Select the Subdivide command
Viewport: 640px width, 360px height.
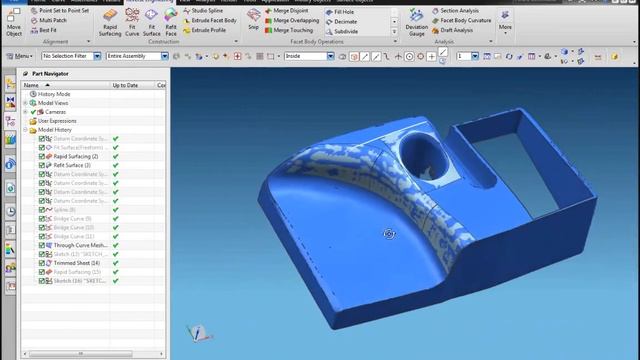(342, 31)
